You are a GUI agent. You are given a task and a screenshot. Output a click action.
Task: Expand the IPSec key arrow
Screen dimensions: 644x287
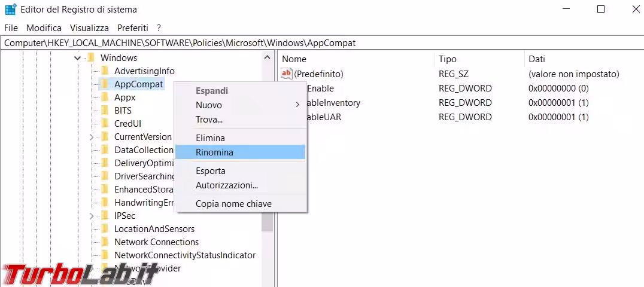pos(92,216)
